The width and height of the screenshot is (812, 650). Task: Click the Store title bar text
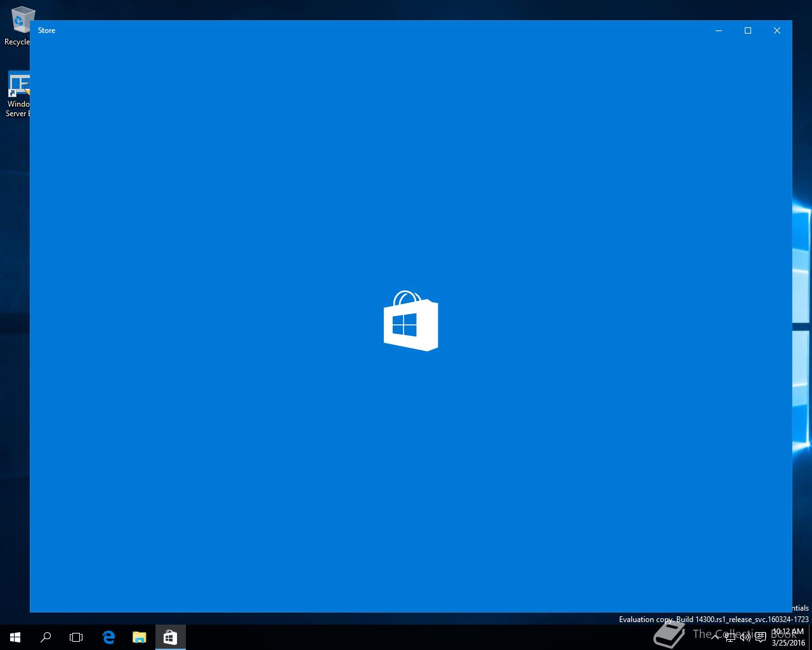(x=46, y=30)
